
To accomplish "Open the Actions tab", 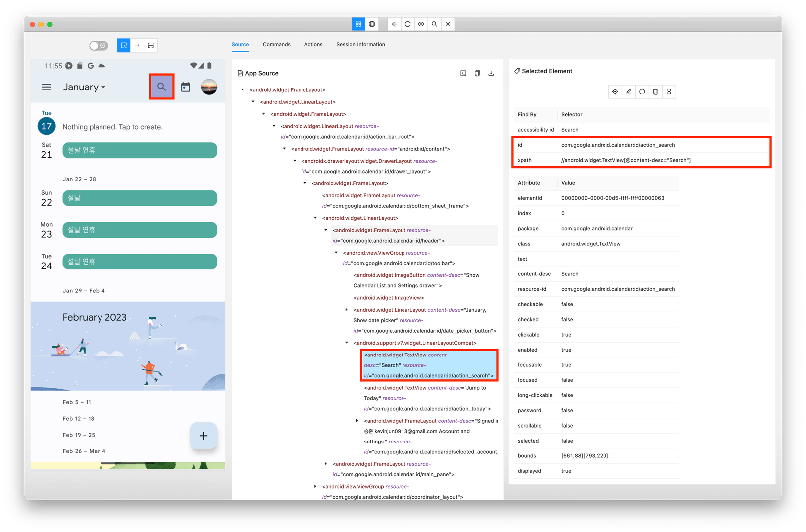I will 313,44.
